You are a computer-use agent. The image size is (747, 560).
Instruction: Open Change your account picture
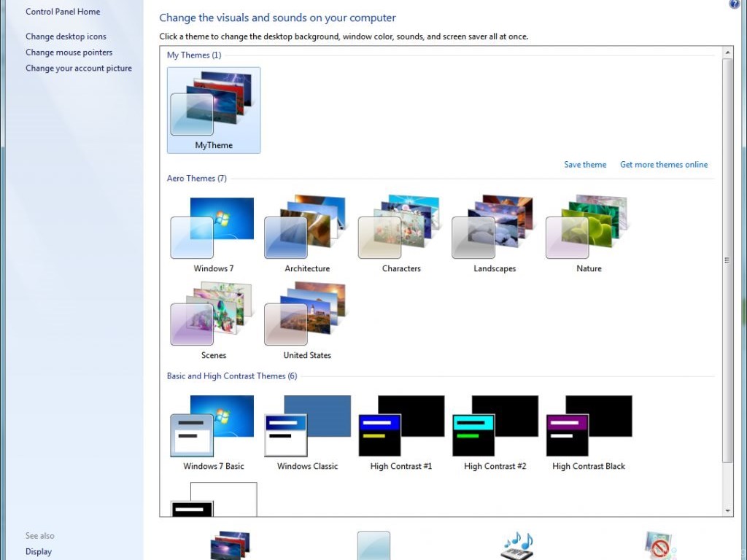tap(79, 68)
